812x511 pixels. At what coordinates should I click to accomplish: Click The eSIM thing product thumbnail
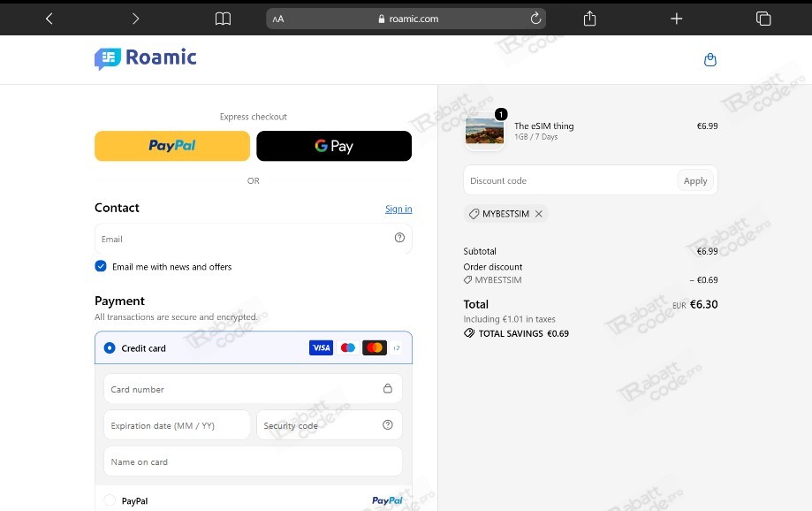tap(484, 131)
